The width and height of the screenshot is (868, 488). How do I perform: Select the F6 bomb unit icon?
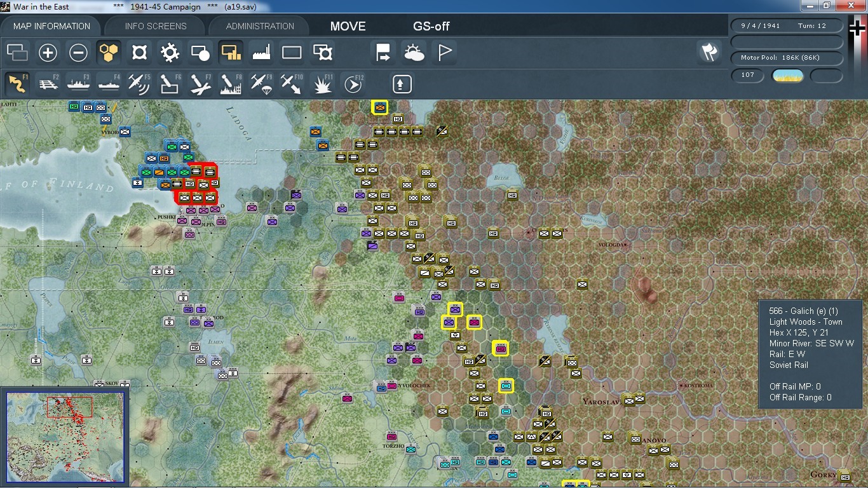tap(170, 83)
